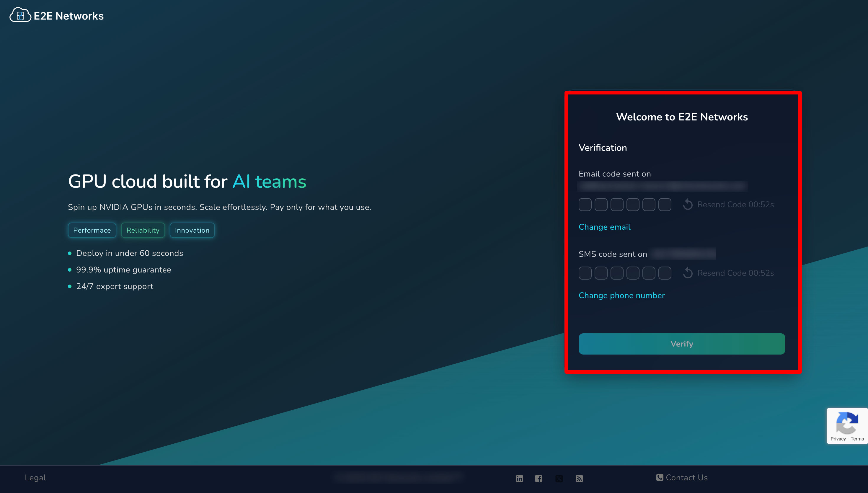Focus the second SMS code digit box

(x=601, y=273)
